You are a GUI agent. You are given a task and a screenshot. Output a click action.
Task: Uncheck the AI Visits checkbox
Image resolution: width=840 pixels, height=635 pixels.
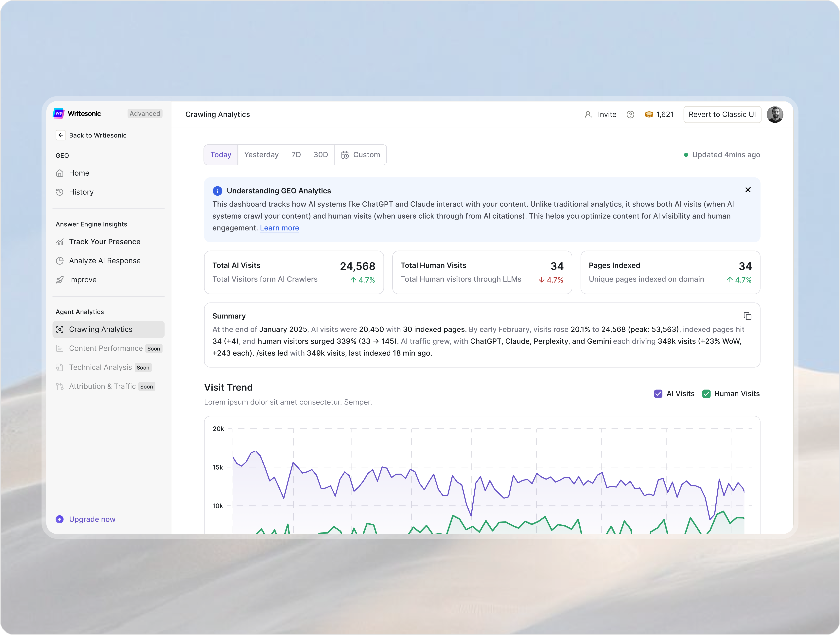658,394
